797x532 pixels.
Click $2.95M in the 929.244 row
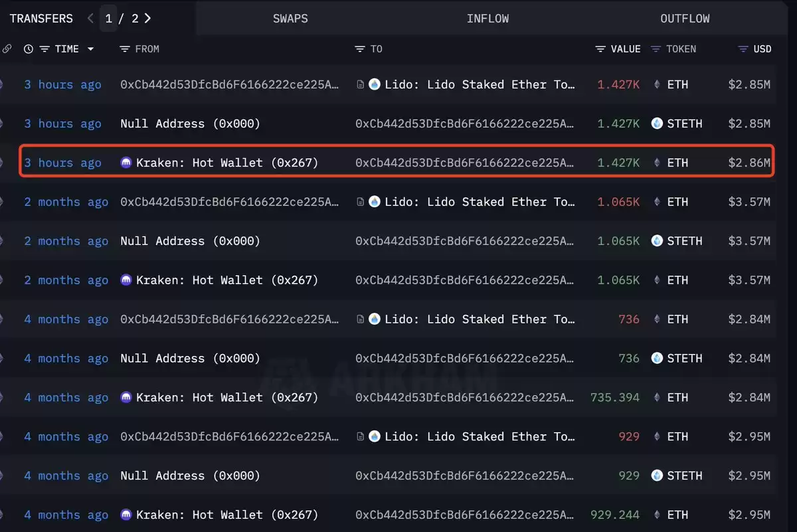pyautogui.click(x=750, y=515)
